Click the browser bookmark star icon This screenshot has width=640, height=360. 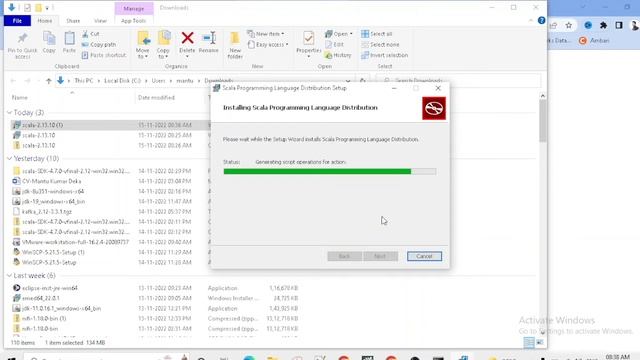point(569,25)
